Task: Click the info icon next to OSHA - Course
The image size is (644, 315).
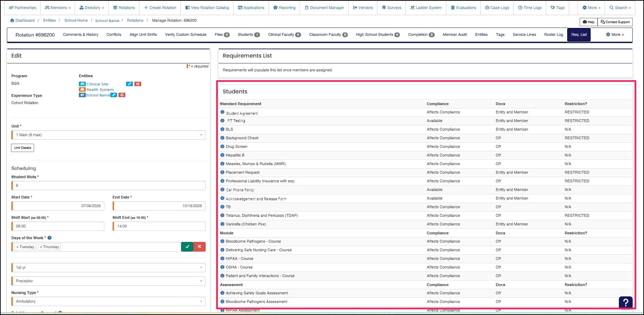Action: [222, 267]
